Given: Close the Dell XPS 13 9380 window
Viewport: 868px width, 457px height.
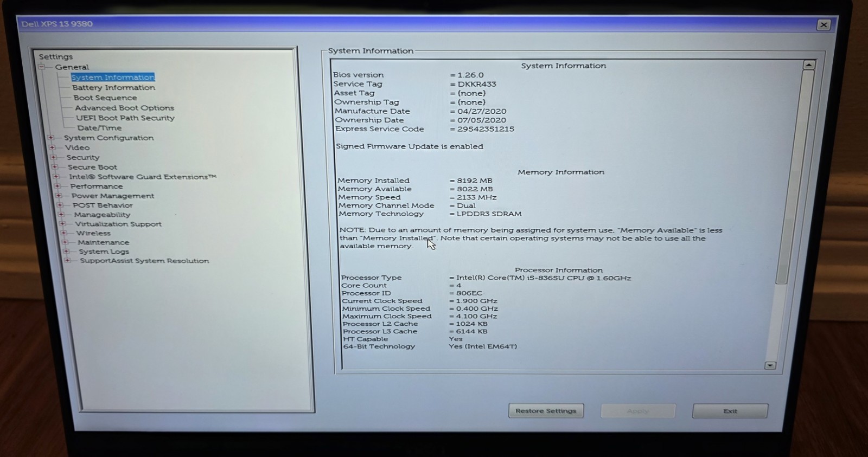Looking at the screenshot, I should pos(824,24).
